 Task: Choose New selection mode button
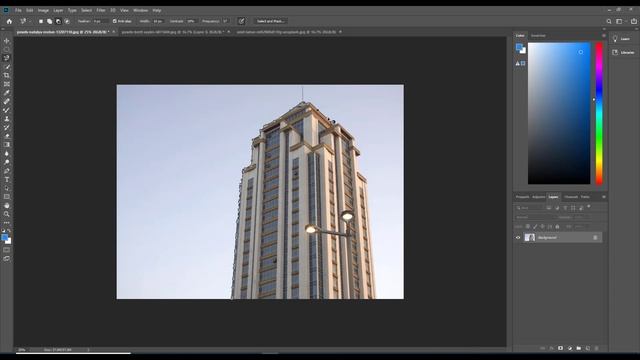pos(41,21)
